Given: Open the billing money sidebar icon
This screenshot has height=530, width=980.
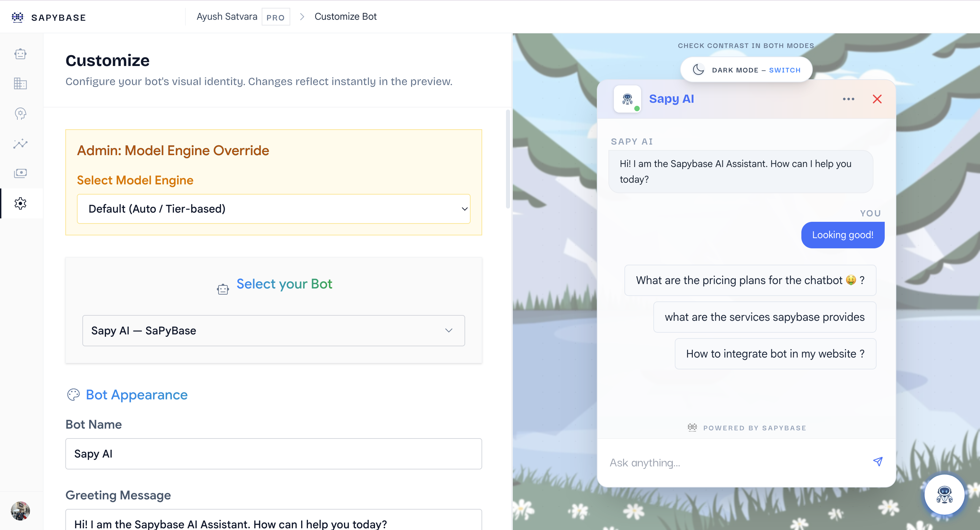Looking at the screenshot, I should pos(20,173).
